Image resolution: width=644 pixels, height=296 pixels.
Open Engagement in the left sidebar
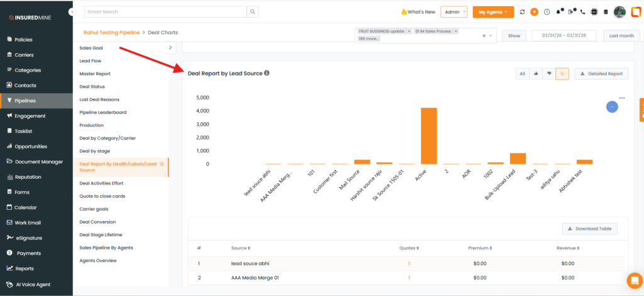[30, 116]
